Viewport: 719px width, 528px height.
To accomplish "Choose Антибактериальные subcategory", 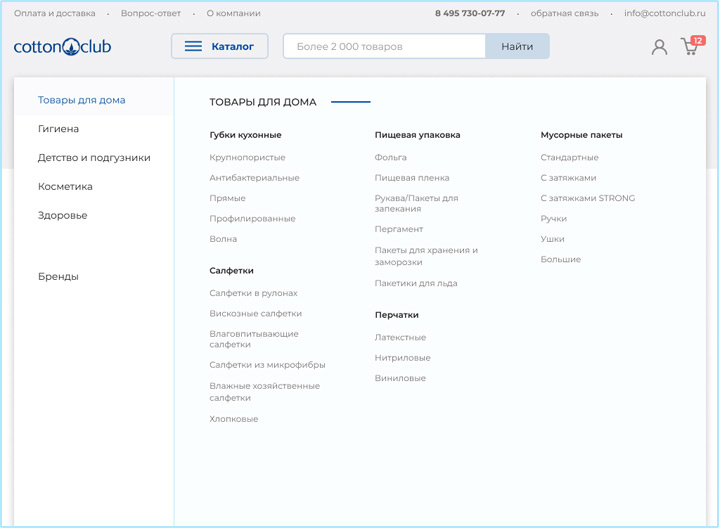I will click(254, 178).
